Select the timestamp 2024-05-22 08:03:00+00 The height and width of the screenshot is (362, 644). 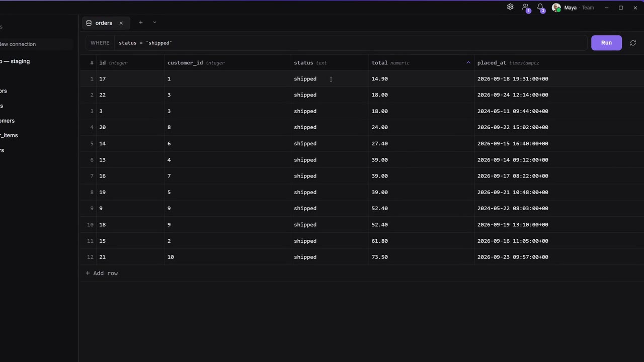coord(559,208)
